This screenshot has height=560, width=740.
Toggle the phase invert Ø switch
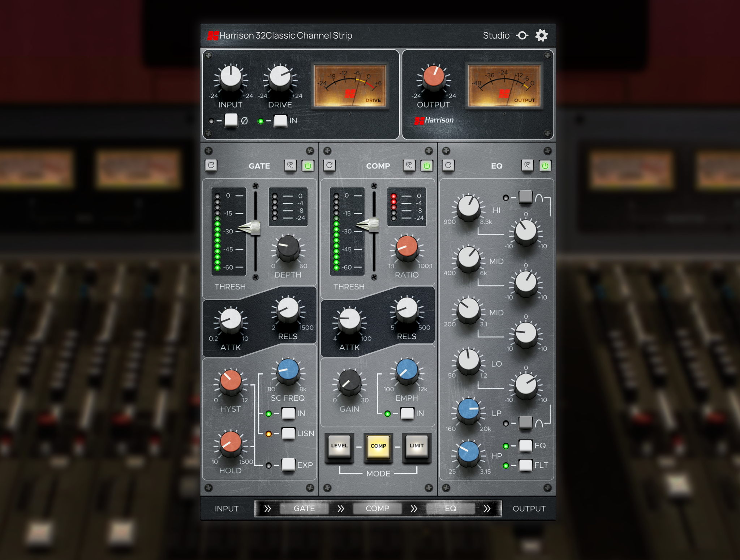(231, 120)
